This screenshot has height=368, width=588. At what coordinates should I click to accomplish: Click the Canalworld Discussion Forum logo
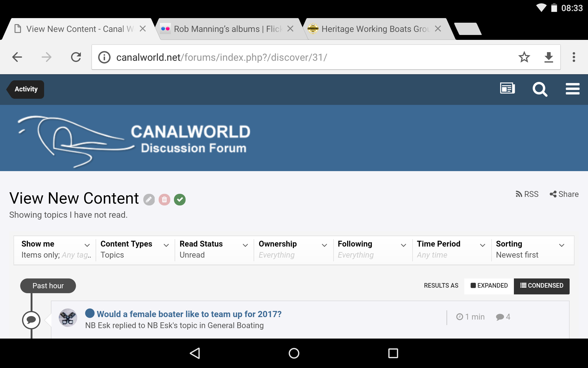point(134,141)
